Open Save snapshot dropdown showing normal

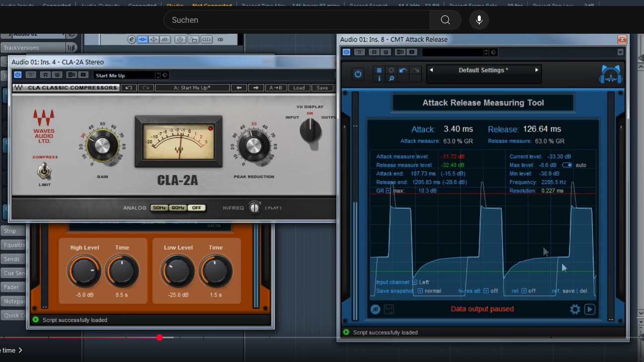(x=420, y=291)
